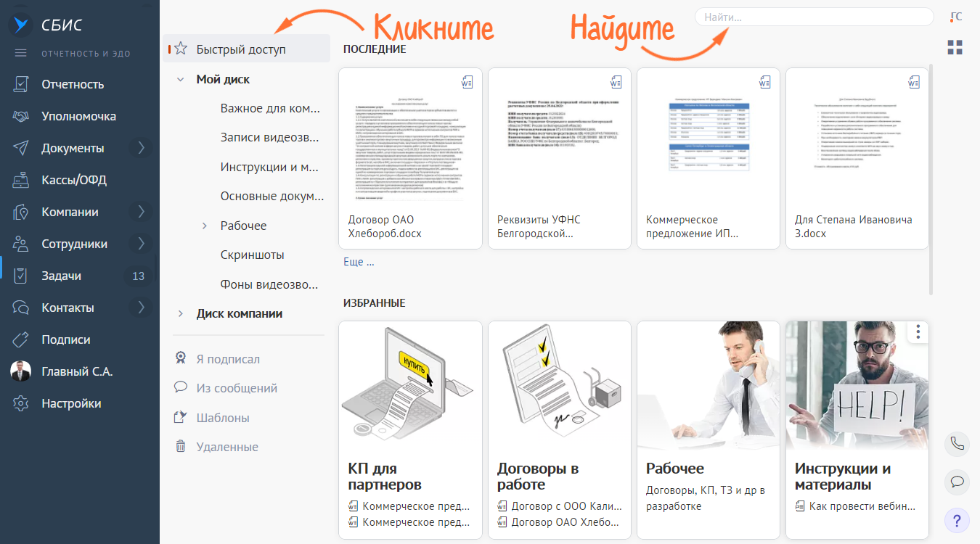Open the Я подписал section

click(228, 359)
